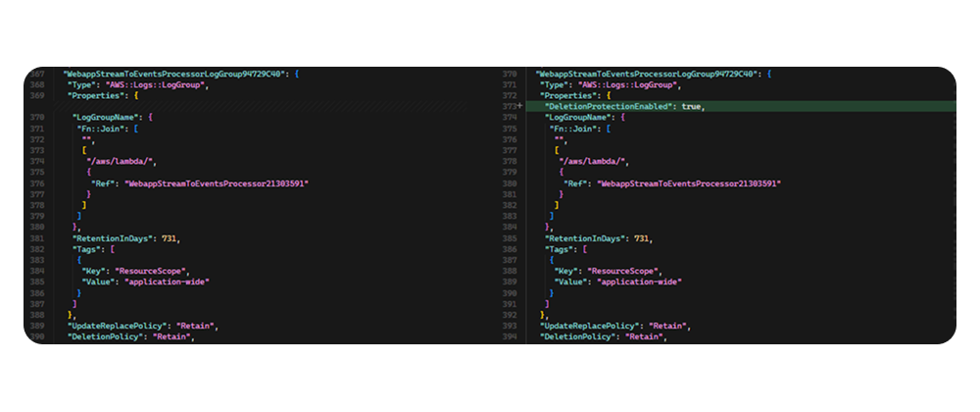Click "Fn::Join" key in the left pane
The image size is (980, 412).
[x=101, y=129]
